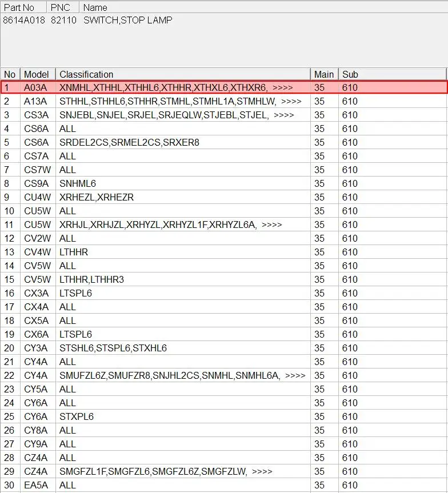The height and width of the screenshot is (493, 448).
Task: Select model A03A in row 1
Action: (35, 87)
